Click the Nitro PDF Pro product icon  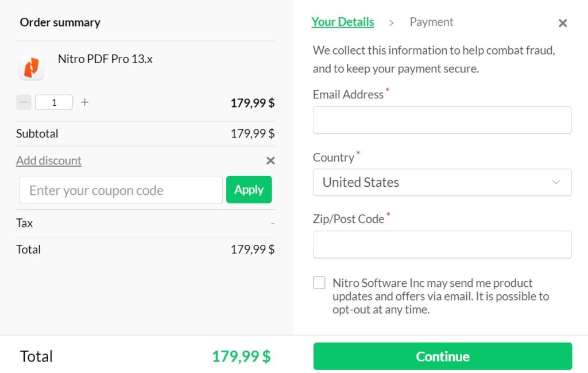tap(32, 67)
